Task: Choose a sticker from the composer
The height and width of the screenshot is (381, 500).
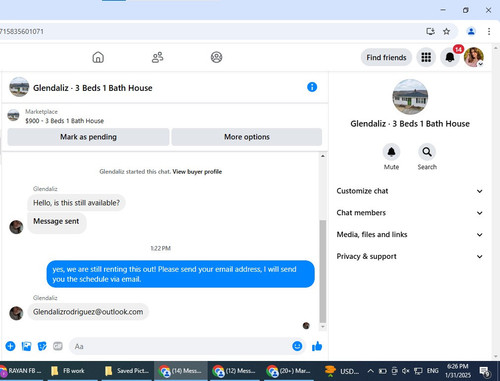Action: coord(42,346)
